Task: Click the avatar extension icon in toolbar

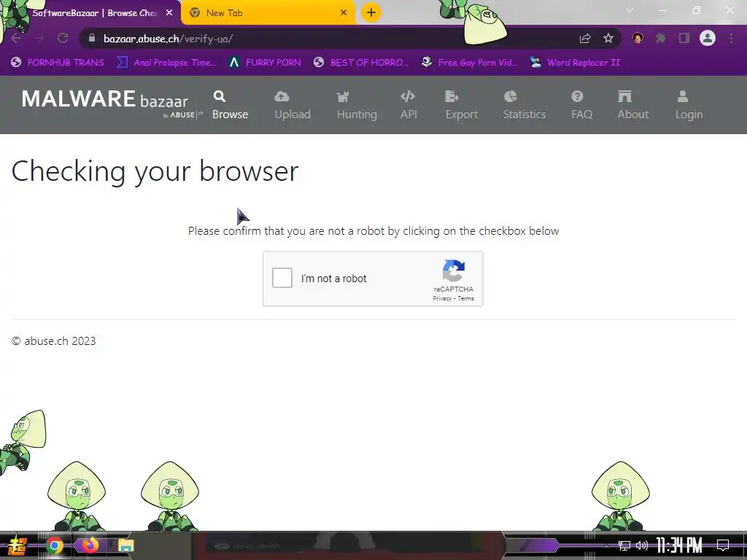Action: [x=638, y=38]
